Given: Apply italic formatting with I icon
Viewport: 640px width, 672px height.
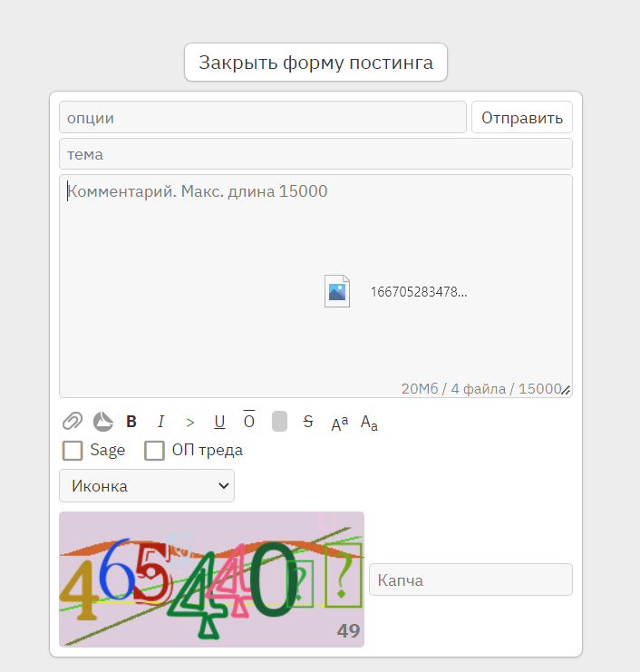Looking at the screenshot, I should point(161,422).
